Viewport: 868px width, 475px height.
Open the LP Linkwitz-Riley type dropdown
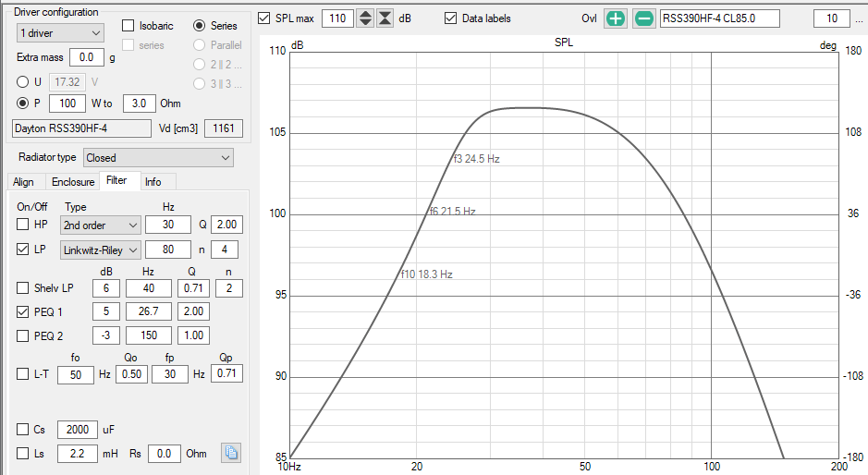pyautogui.click(x=100, y=250)
